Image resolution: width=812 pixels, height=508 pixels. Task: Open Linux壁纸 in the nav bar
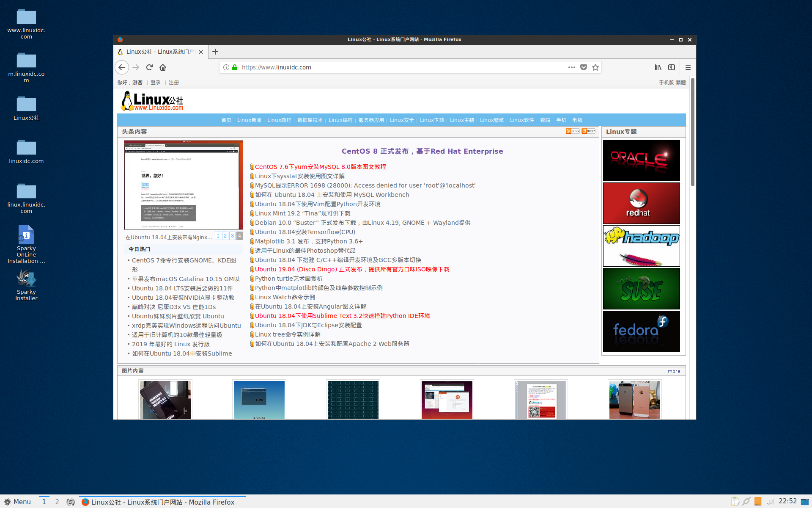(492, 120)
